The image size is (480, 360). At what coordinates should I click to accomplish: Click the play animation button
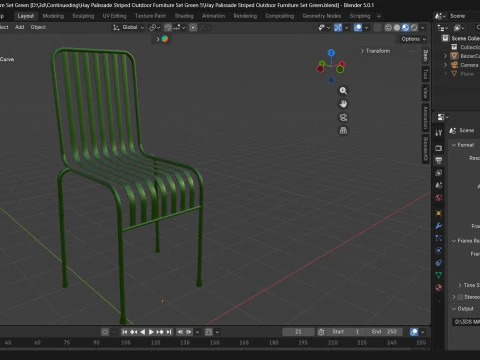(x=151, y=332)
